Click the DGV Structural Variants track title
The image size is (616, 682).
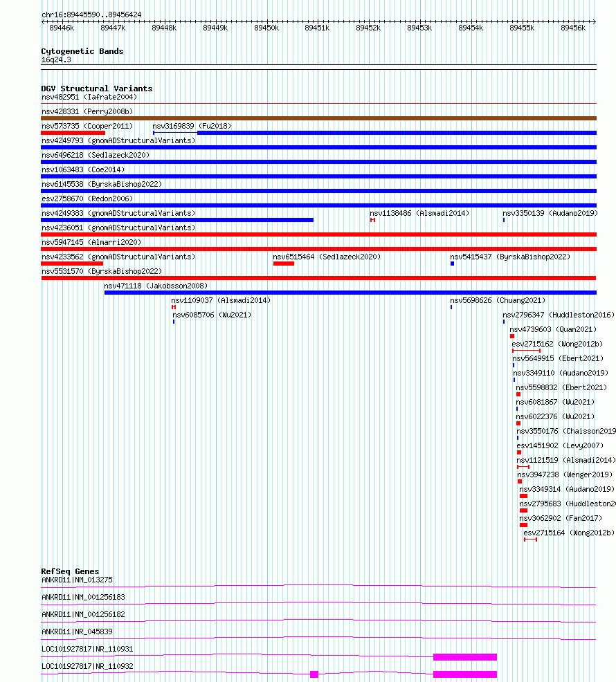(97, 89)
